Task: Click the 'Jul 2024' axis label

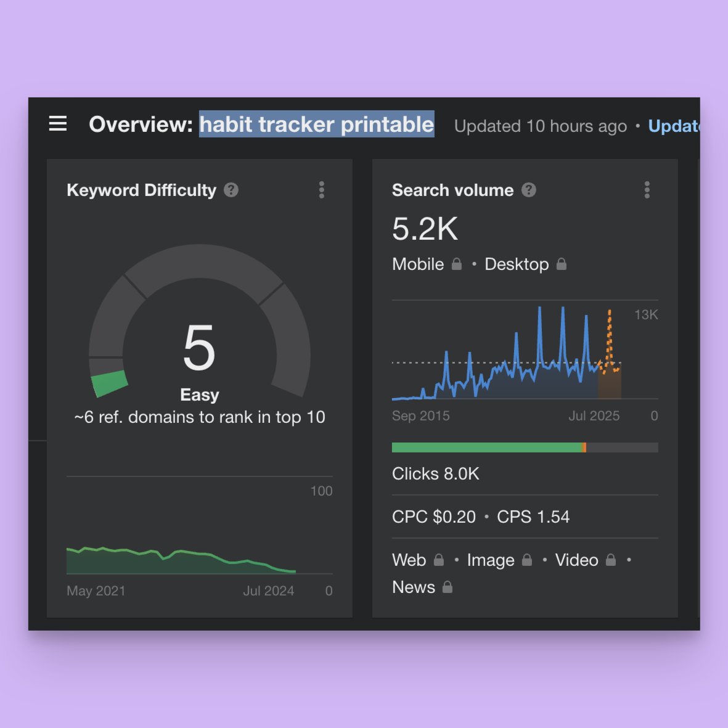Action: 268,591
